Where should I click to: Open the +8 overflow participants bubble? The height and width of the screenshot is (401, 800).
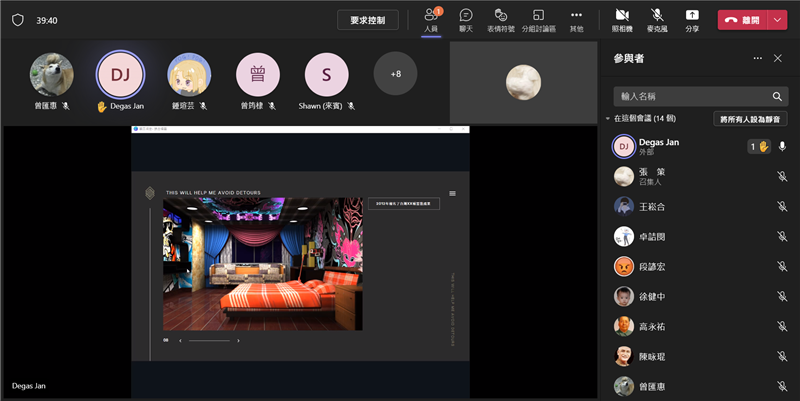(395, 74)
